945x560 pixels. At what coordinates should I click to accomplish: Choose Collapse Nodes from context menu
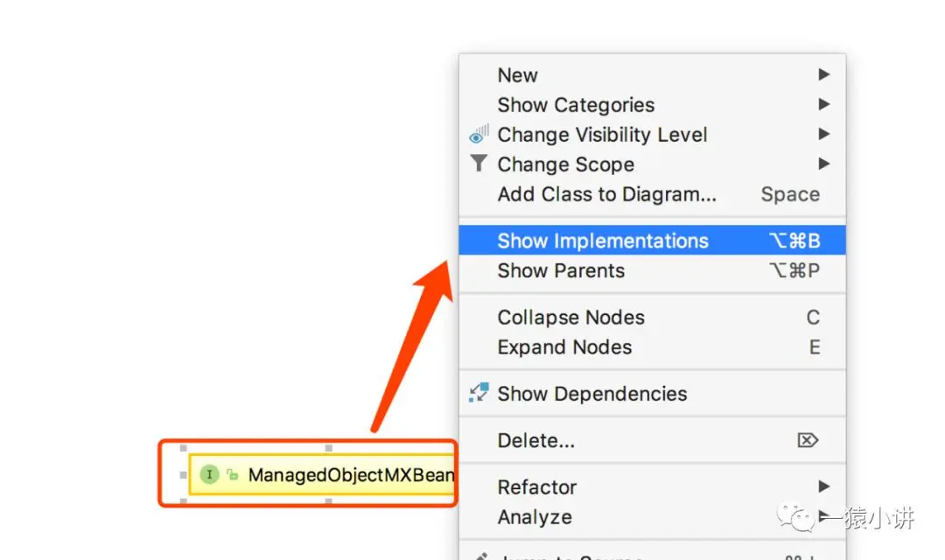[x=570, y=318]
